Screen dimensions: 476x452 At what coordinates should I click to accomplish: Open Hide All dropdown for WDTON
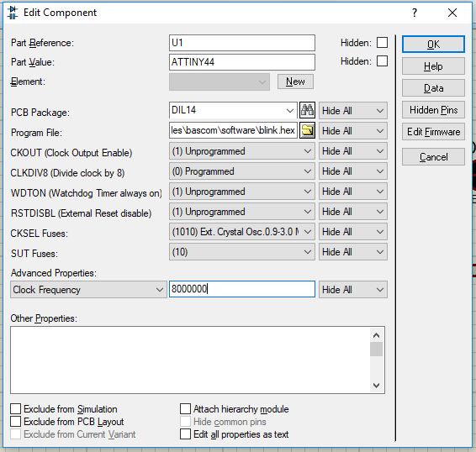pos(353,192)
